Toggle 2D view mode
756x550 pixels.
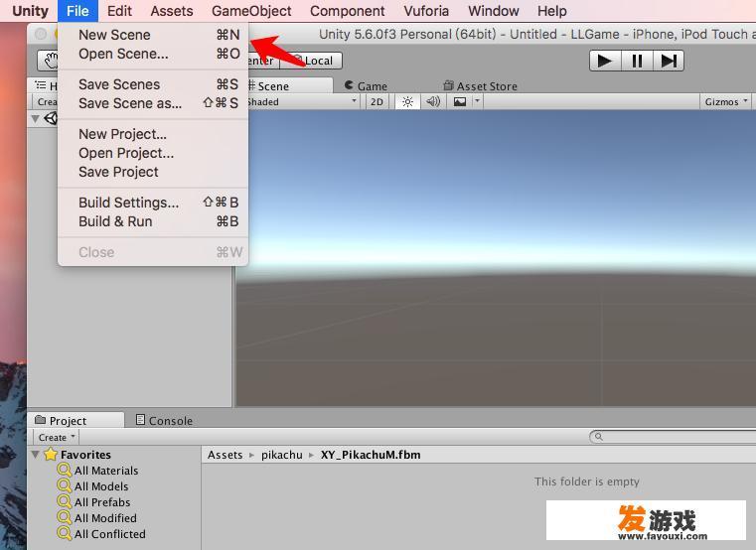(x=377, y=101)
